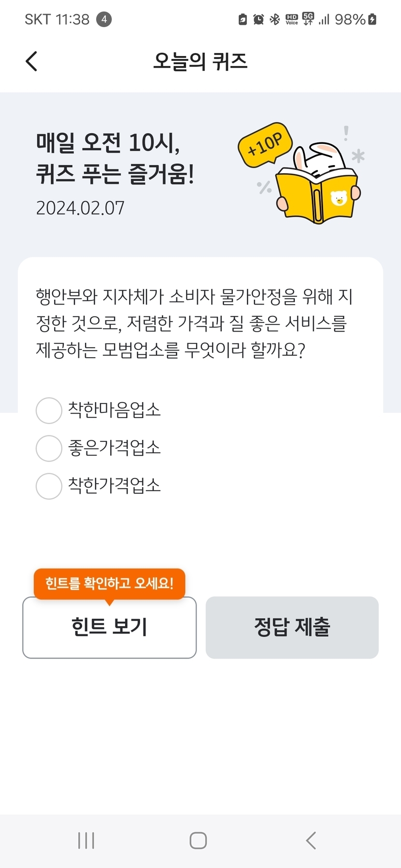The width and height of the screenshot is (401, 868).
Task: Tap the +10P points speech bubble
Action: (x=264, y=144)
